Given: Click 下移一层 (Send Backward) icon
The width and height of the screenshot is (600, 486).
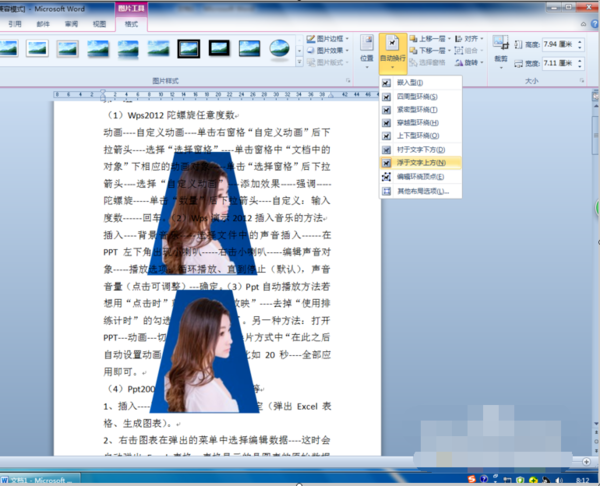Looking at the screenshot, I should tap(426, 49).
